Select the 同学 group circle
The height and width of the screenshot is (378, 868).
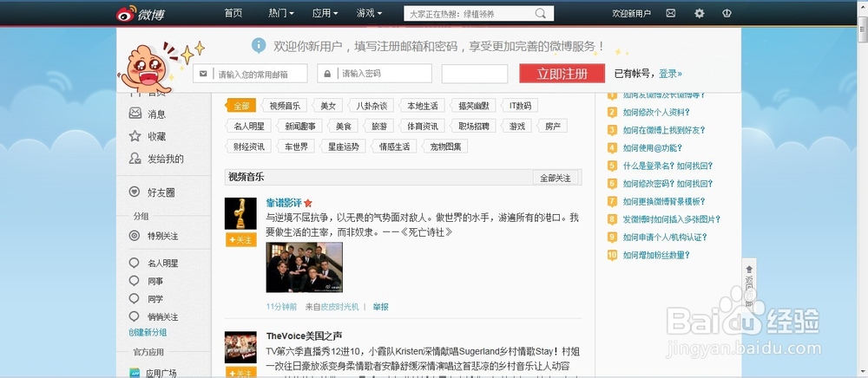tap(134, 298)
